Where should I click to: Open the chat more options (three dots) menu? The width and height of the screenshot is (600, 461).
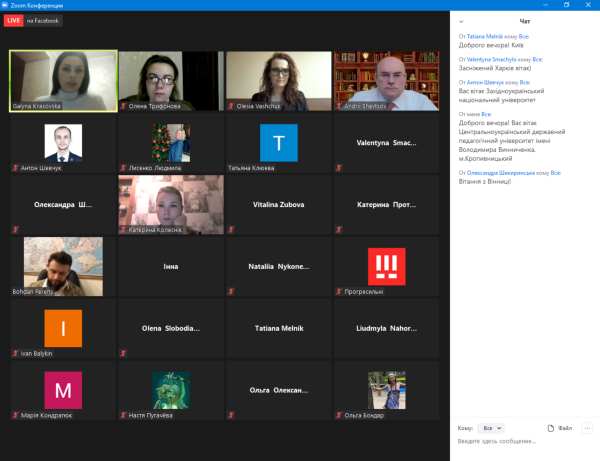pos(587,427)
